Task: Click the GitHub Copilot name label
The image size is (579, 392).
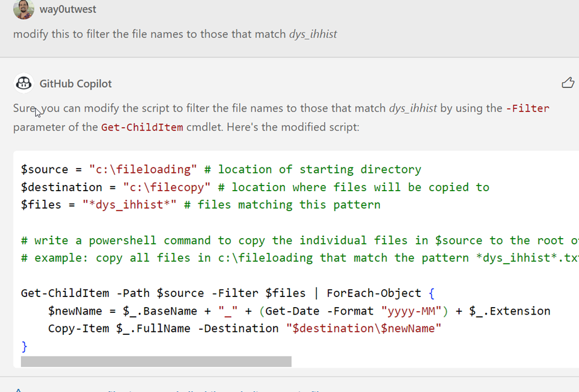Action: pos(76,84)
